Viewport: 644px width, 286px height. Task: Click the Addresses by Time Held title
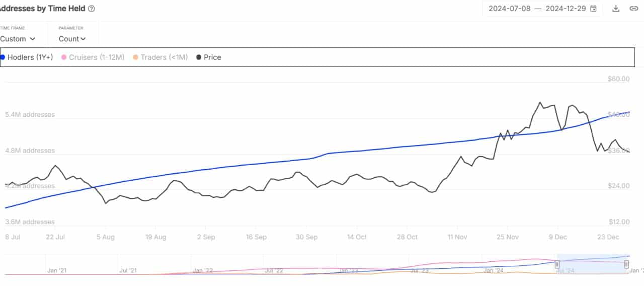pos(43,9)
